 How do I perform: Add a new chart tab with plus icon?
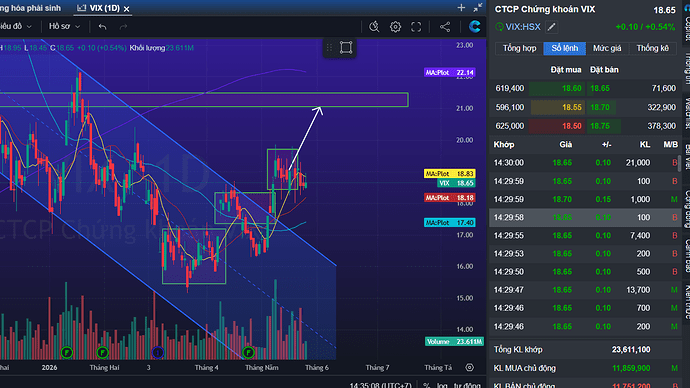click(x=461, y=7)
